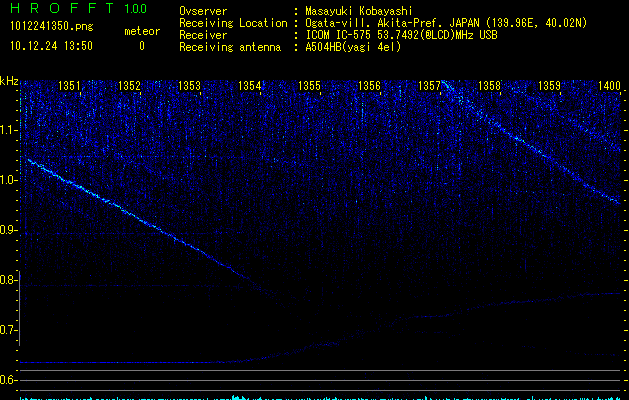This screenshot has width=629, height=400.
Task: Click the Receiving antenna label
Action: [x=230, y=47]
